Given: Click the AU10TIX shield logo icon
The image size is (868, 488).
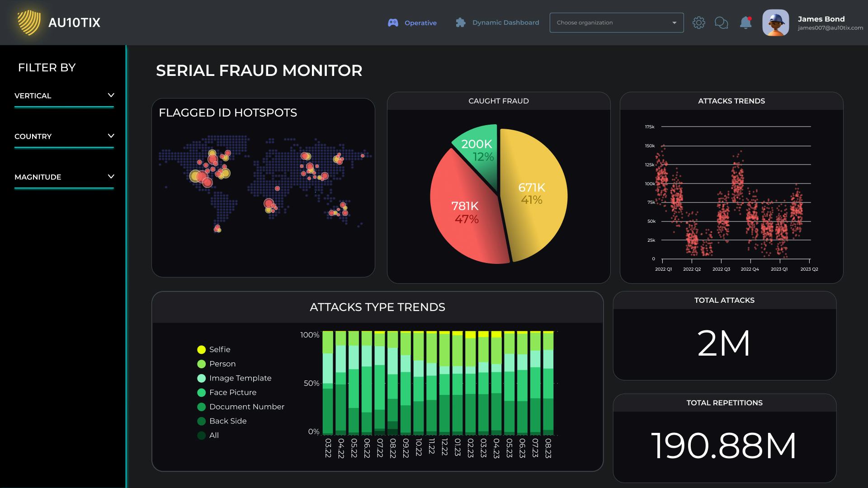Looking at the screenshot, I should (x=28, y=23).
